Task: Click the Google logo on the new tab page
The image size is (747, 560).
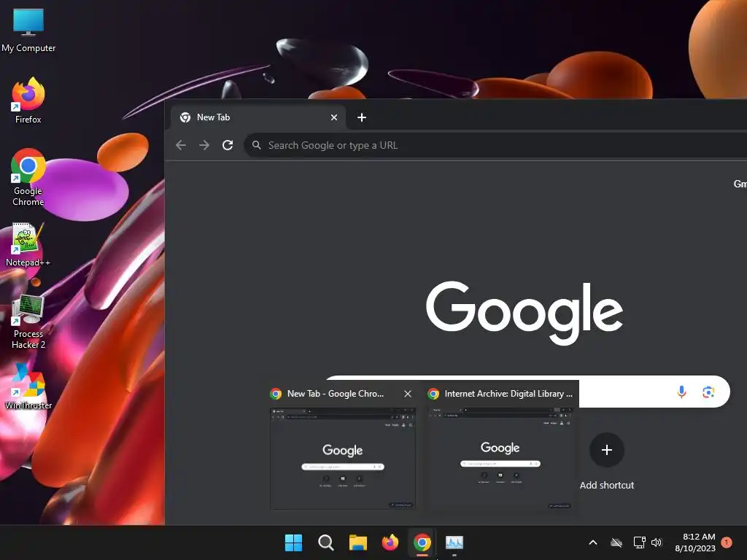Action: (524, 312)
